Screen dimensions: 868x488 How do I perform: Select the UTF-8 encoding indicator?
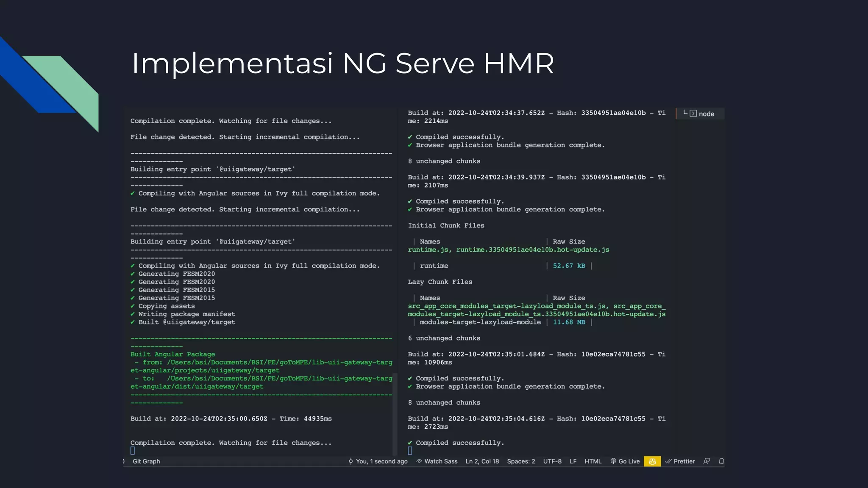point(552,461)
